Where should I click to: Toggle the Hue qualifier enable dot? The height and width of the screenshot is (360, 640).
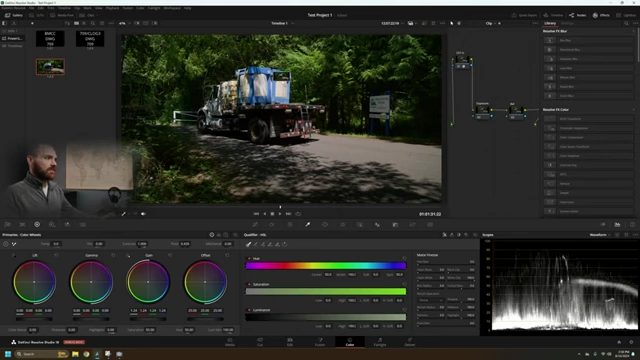click(x=249, y=258)
